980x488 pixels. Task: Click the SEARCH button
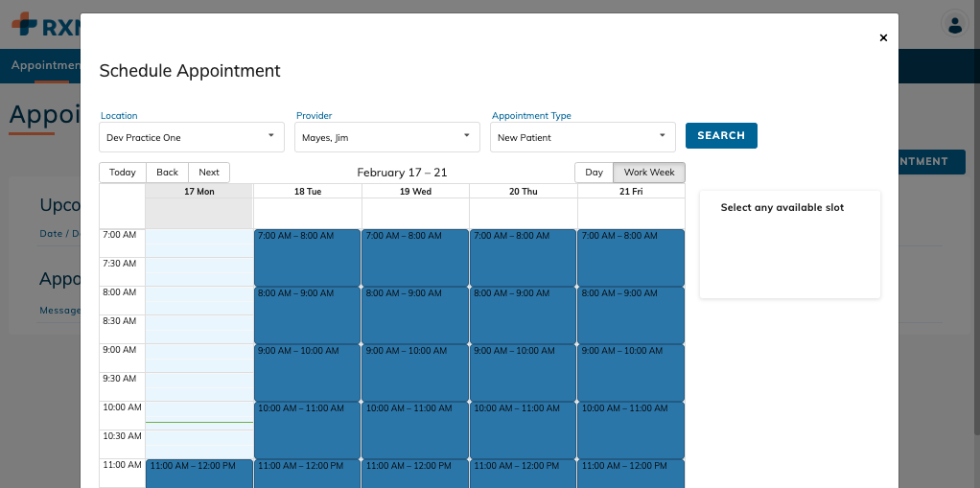[x=721, y=135]
